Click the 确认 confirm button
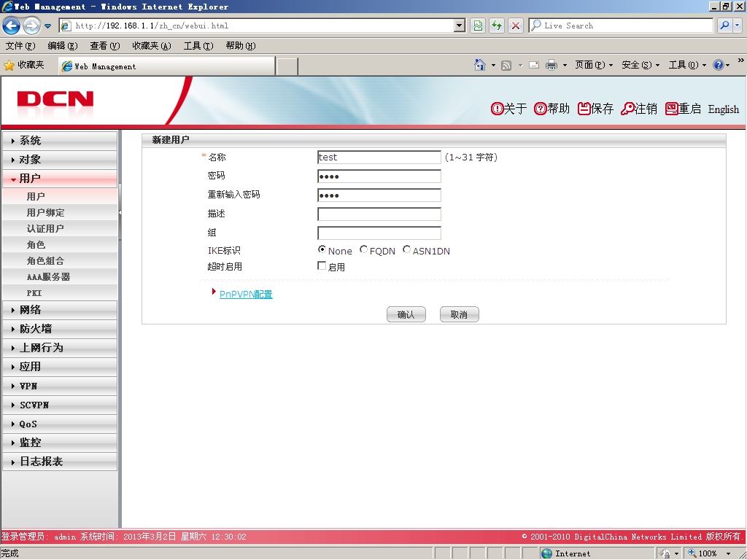The width and height of the screenshot is (747, 560). pos(406,314)
